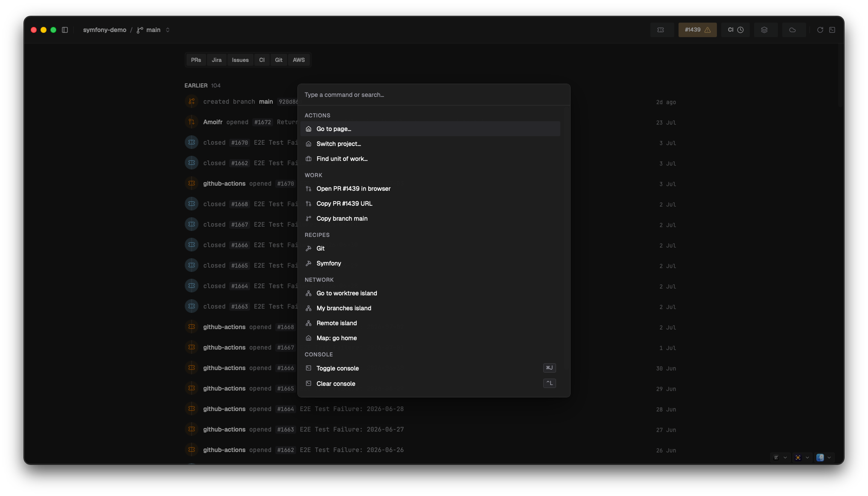
Task: Click the branch avatar on created branch row
Action: pyautogui.click(x=192, y=102)
